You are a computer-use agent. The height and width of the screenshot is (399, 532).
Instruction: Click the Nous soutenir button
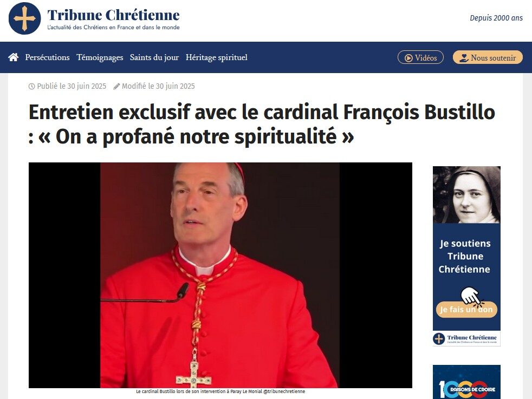click(488, 57)
